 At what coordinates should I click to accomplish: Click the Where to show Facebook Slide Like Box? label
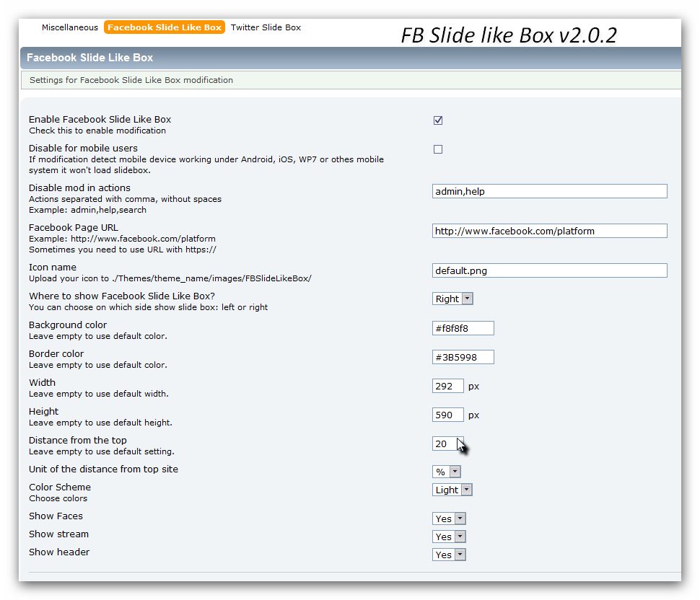point(122,296)
